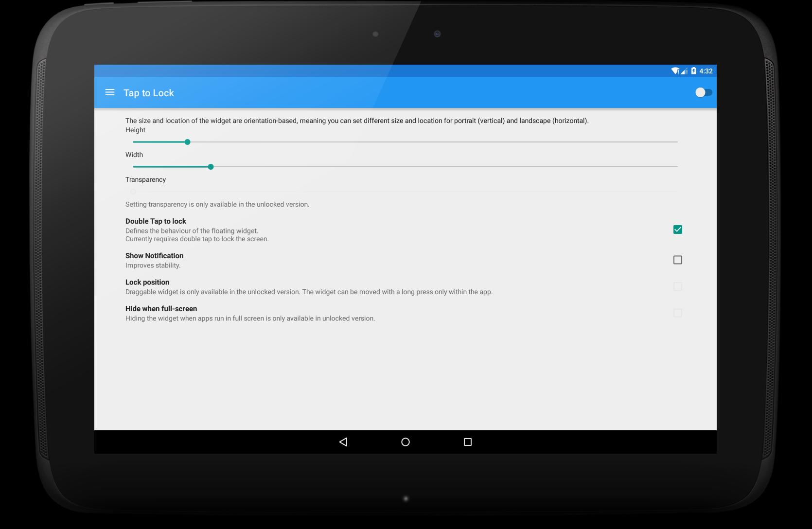Click the Hide when full-screen checkbox
This screenshot has height=529, width=812.
pyautogui.click(x=677, y=313)
